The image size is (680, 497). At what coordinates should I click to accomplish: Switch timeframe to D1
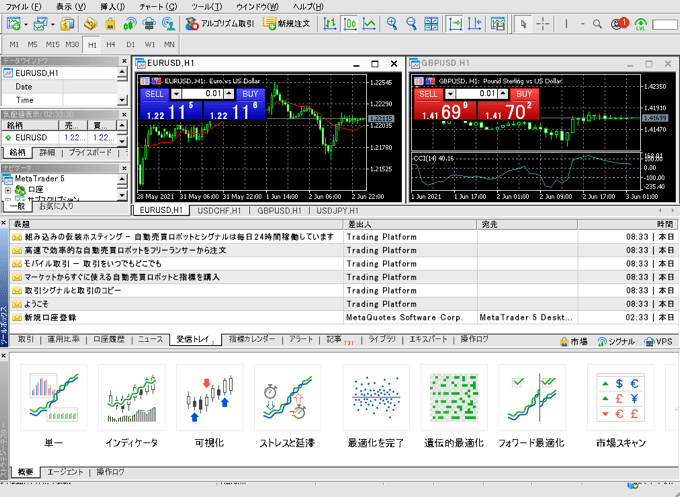tap(131, 45)
